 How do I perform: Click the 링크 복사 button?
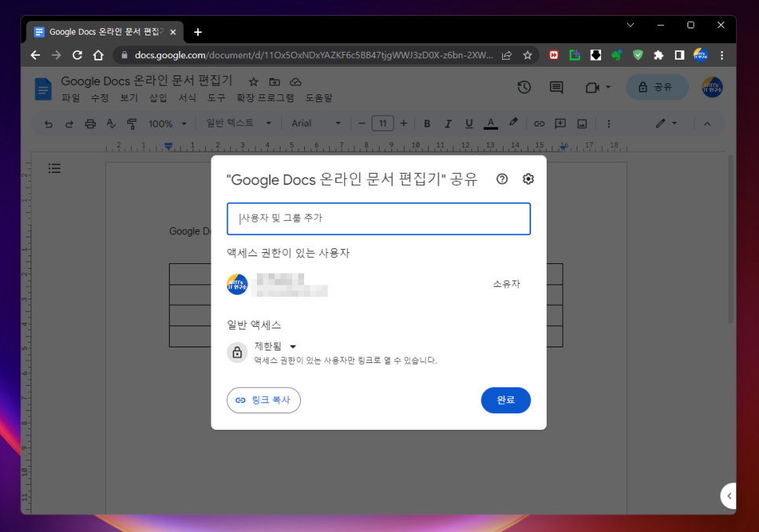coord(263,400)
